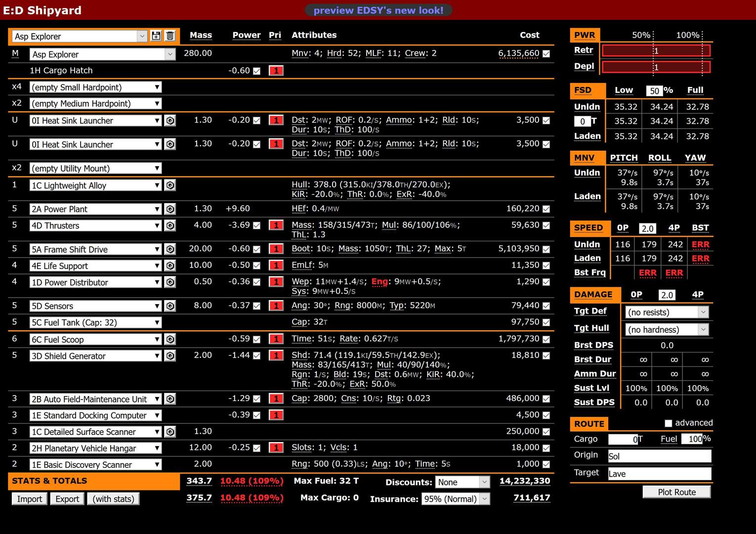Open engineering icon for 5D Sensors
The width and height of the screenshot is (756, 534).
[170, 306]
